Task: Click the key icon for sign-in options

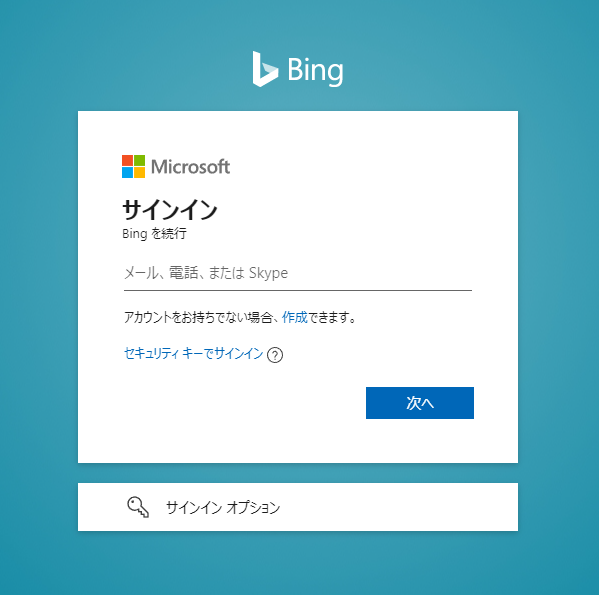Action: [x=138, y=507]
